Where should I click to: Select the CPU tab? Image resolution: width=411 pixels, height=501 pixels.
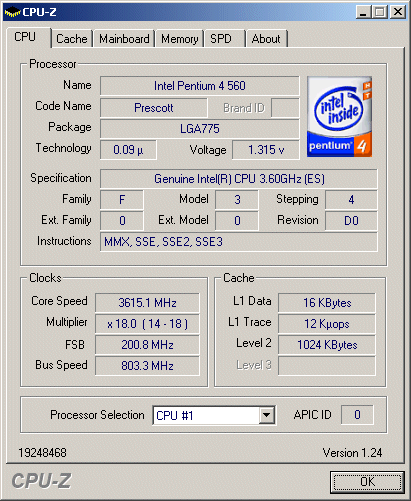pos(29,37)
